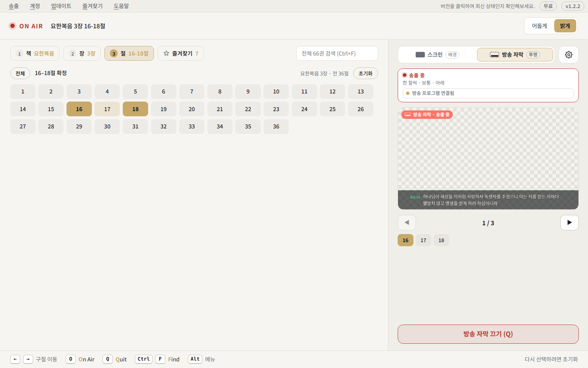Open step 2 장 3장 selector

pos(82,53)
